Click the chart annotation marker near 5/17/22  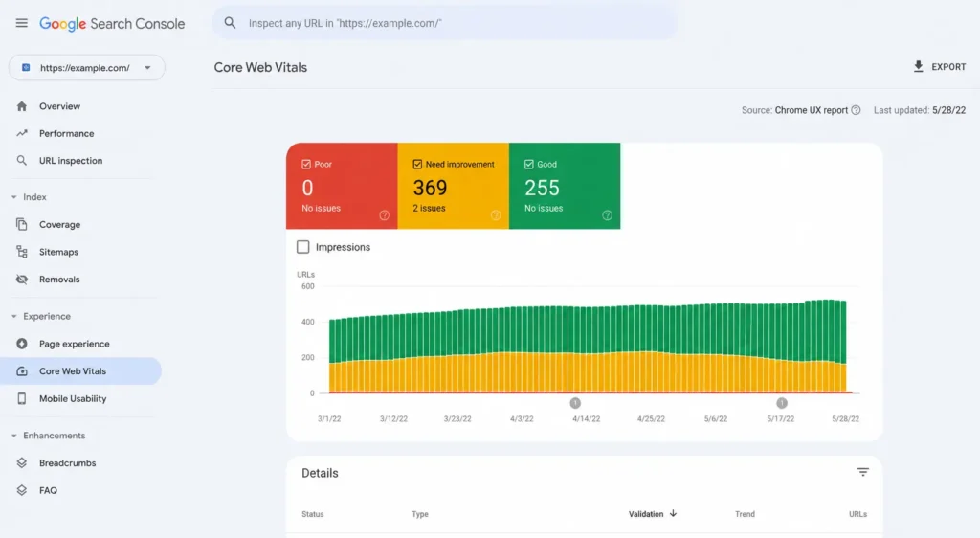click(781, 403)
